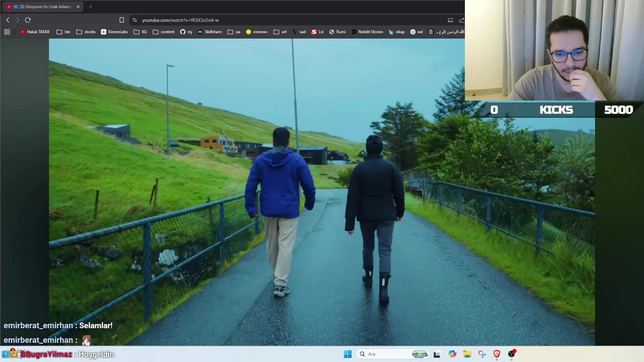Bookmark this page via the bookmark icon
The height and width of the screenshot is (362, 644).
point(121,20)
